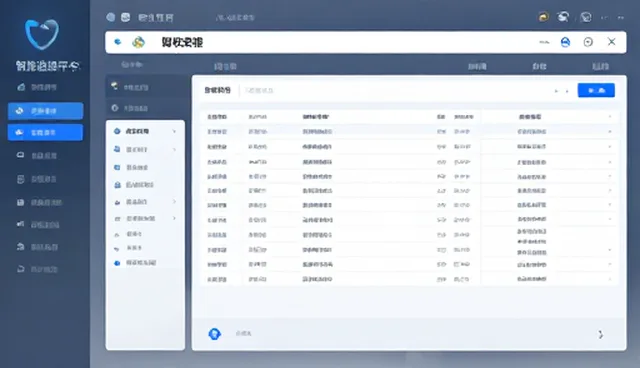The height and width of the screenshot is (368, 640).
Task: Select the upper highlighted blue sidebar item
Action: (45, 111)
